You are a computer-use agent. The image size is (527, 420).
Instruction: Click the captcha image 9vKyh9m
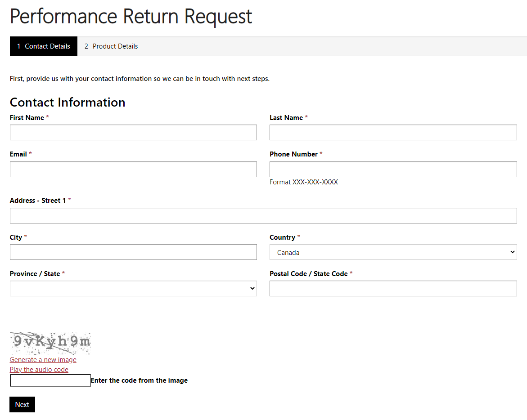50,343
